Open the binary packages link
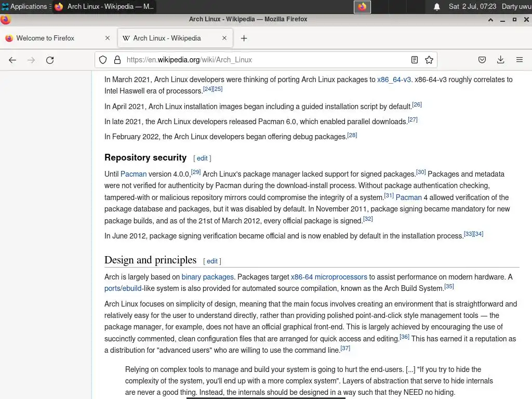 [208, 277]
